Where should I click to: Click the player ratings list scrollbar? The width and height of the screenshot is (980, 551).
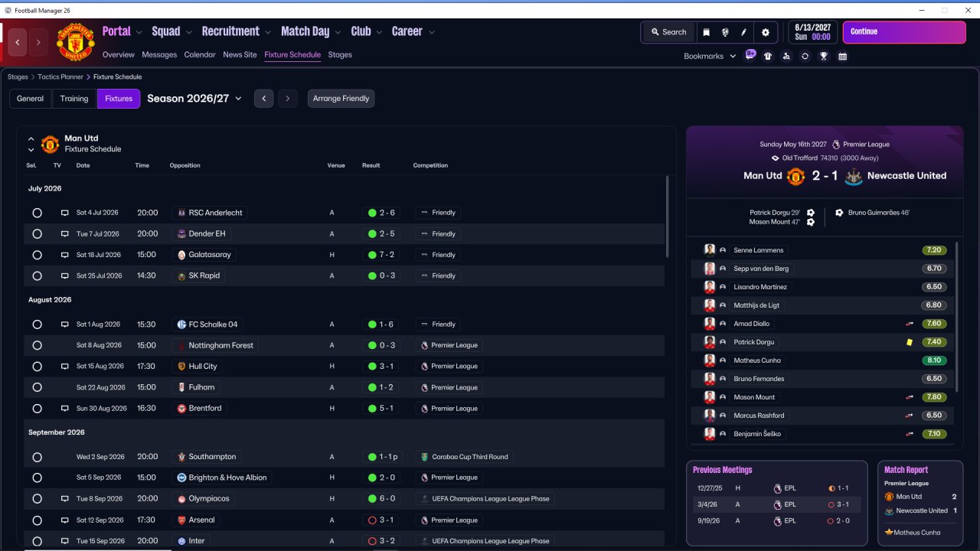click(x=957, y=318)
